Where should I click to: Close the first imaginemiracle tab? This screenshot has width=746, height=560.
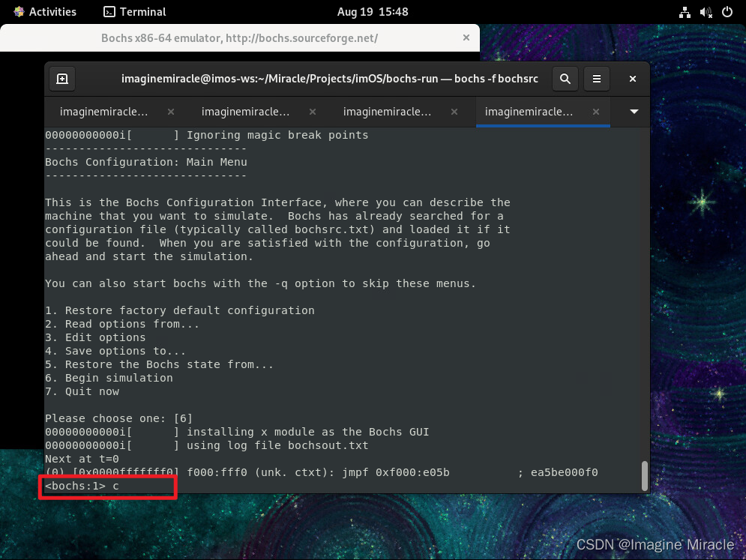tap(171, 112)
